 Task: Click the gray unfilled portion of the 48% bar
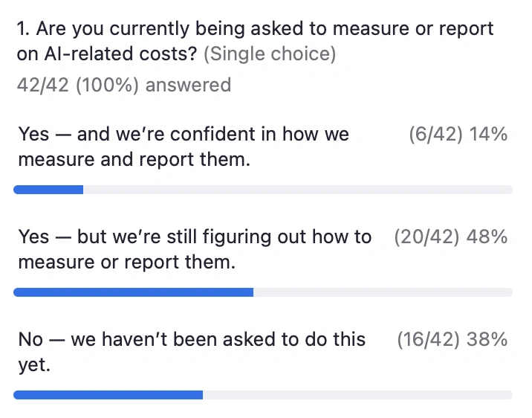[383, 292]
